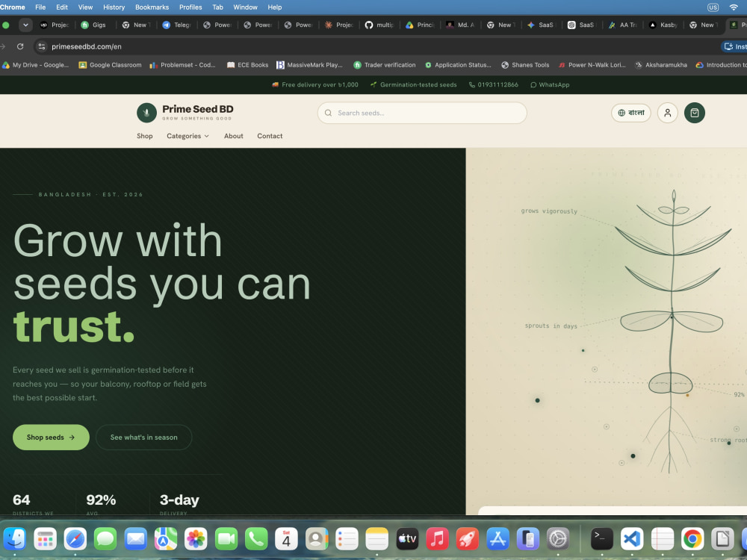Image resolution: width=747 pixels, height=560 pixels.
Task: Open the Music app in the dock
Action: (x=437, y=539)
